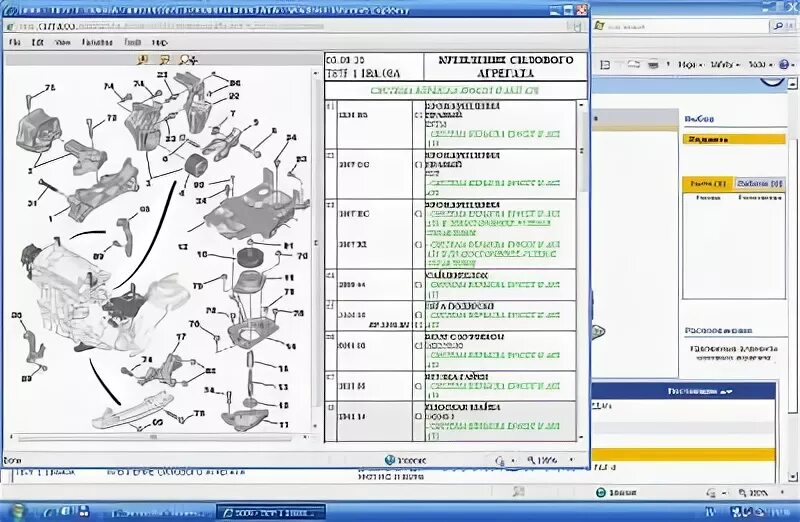The width and height of the screenshot is (800, 522).
Task: Open the Tools menu in the menu bar
Action: (x=132, y=42)
